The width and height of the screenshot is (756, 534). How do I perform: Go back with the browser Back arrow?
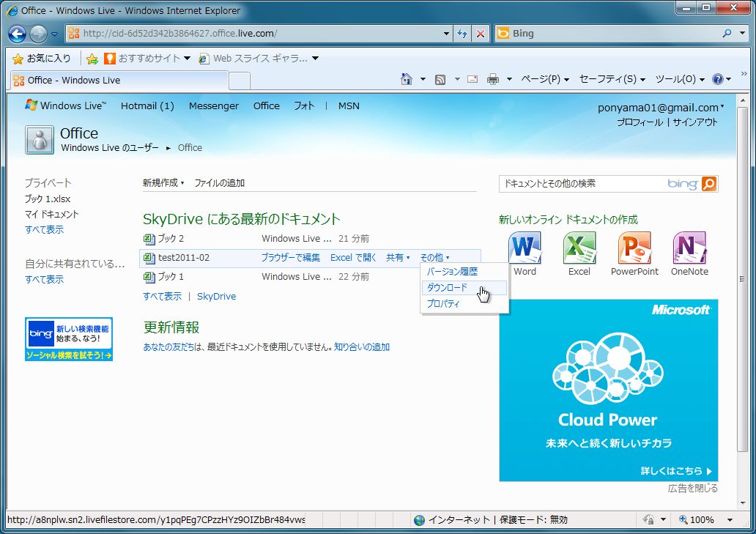coord(18,34)
